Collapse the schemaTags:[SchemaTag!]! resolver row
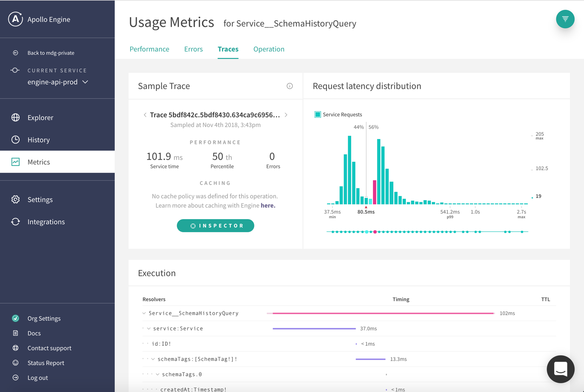This screenshot has height=392, width=584. click(x=153, y=359)
